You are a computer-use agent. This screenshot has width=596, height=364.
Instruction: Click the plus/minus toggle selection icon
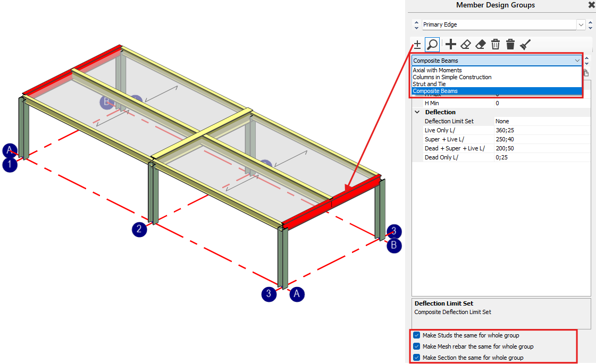coord(417,45)
